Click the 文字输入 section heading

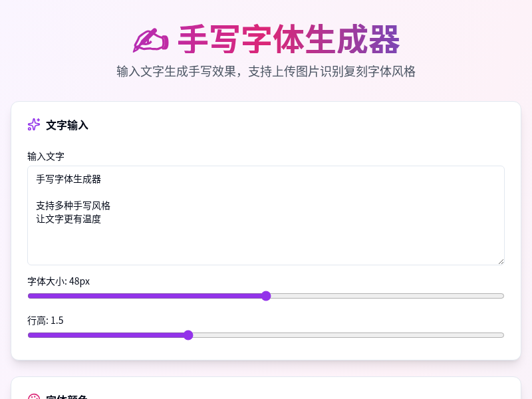point(67,125)
